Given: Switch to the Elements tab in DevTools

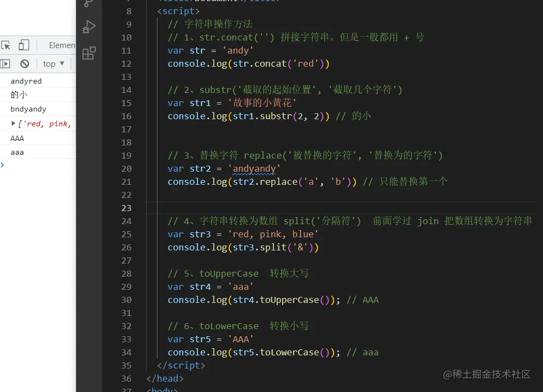Looking at the screenshot, I should point(62,45).
